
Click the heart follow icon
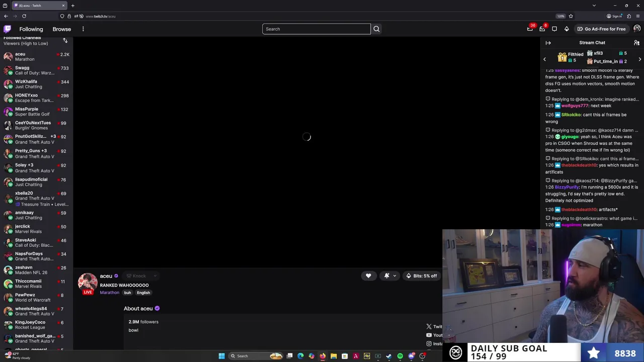(368, 276)
